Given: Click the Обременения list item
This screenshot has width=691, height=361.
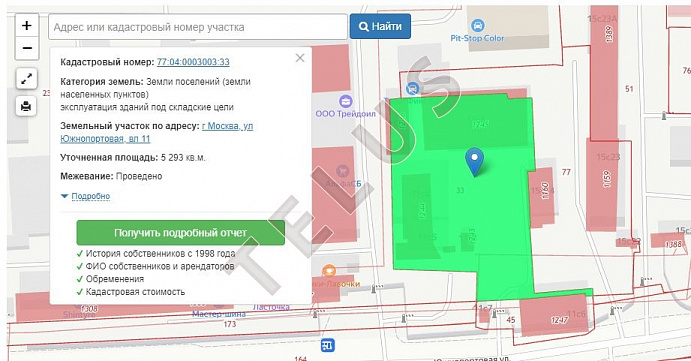Looking at the screenshot, I should [x=115, y=279].
